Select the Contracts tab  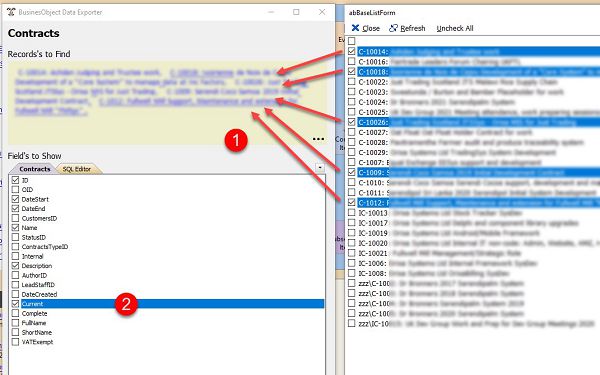tap(35, 169)
